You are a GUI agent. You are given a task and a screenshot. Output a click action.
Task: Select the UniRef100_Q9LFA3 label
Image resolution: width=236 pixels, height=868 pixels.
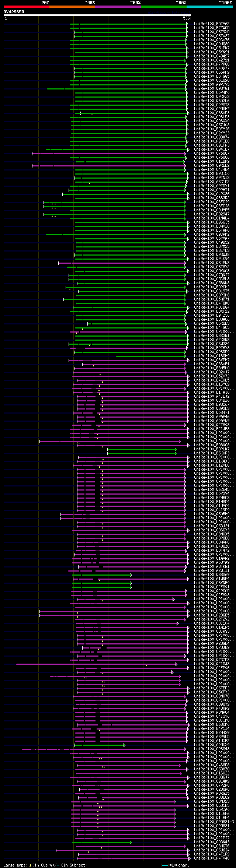(212, 145)
